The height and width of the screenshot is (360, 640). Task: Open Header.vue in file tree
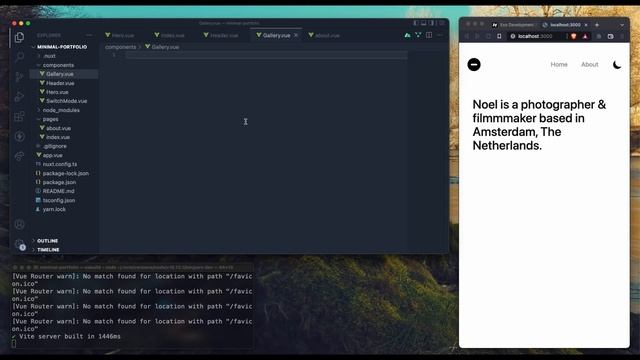pyautogui.click(x=60, y=83)
